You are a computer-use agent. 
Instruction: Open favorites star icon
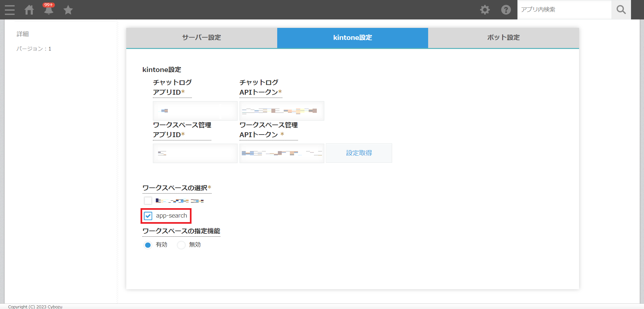(68, 10)
